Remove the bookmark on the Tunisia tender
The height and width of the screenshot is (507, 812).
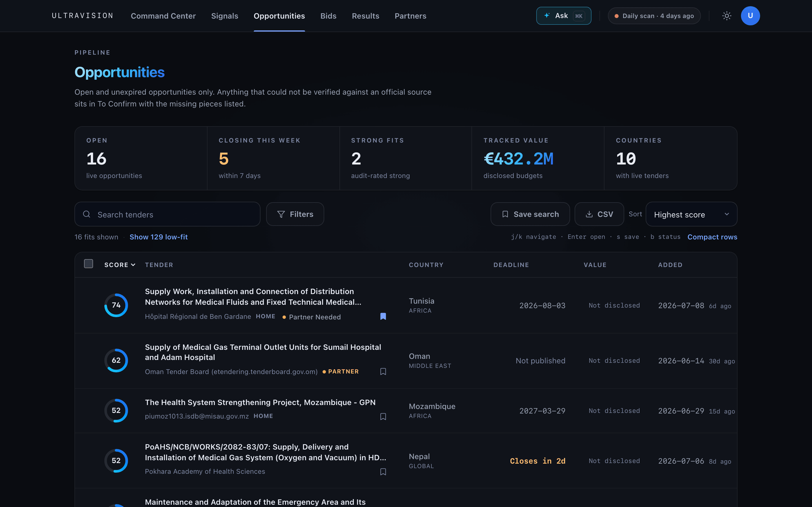coord(383,316)
